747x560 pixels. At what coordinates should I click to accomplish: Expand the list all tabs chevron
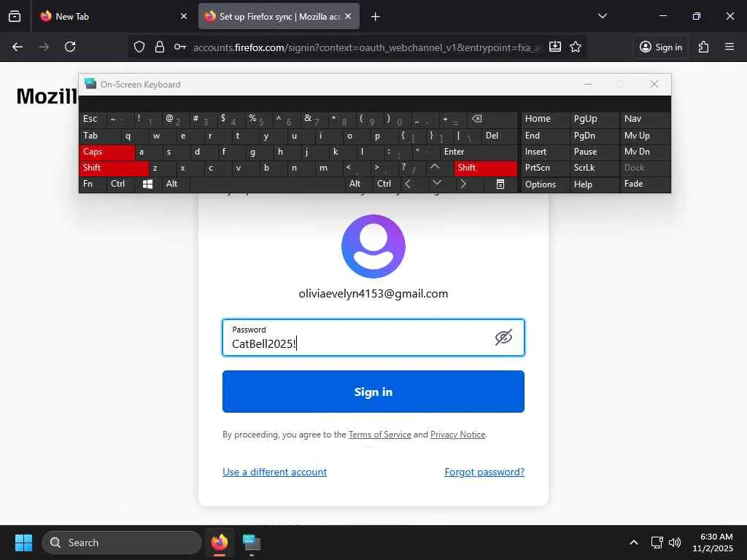(602, 16)
